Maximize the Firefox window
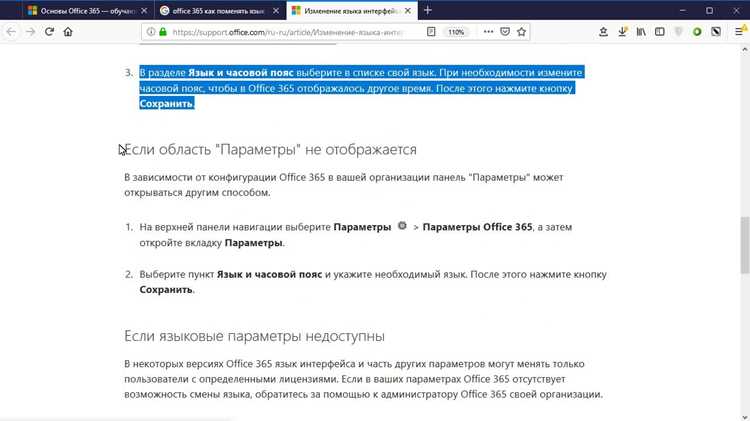Viewport: 750px width, 421px height. pos(709,11)
